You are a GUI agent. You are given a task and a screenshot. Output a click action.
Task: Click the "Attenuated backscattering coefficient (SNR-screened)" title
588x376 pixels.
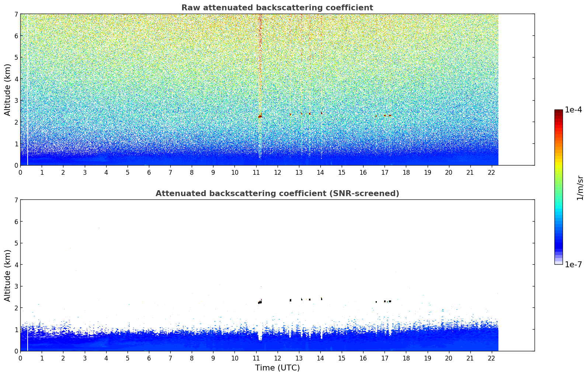click(277, 194)
